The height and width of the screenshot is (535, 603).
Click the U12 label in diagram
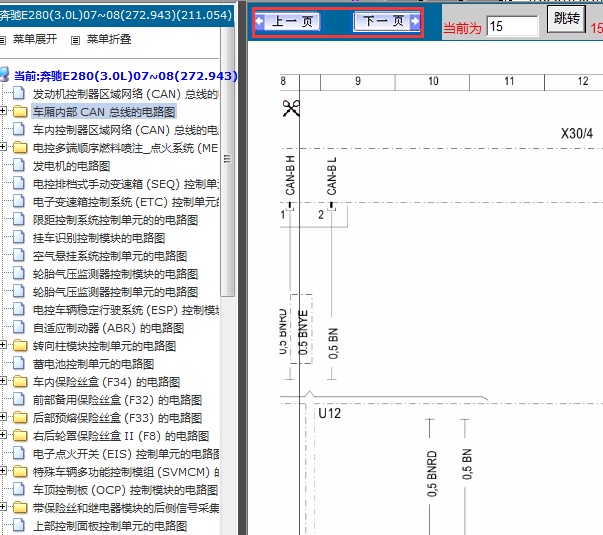[330, 413]
